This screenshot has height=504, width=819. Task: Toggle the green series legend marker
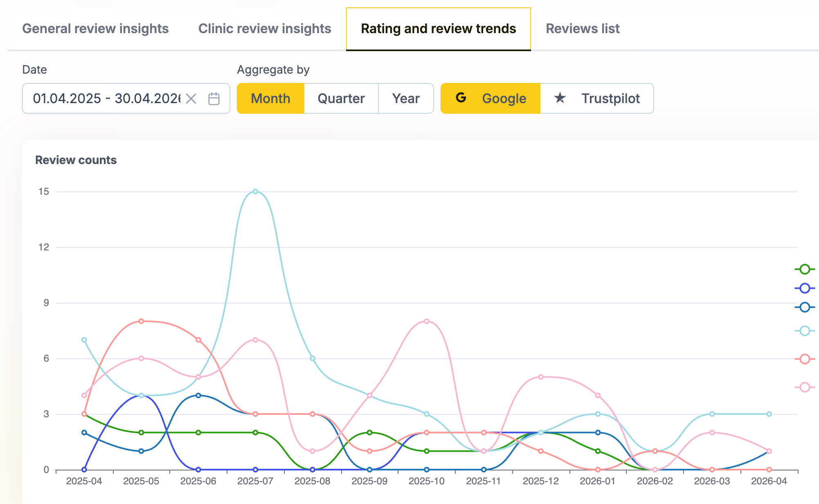point(804,269)
